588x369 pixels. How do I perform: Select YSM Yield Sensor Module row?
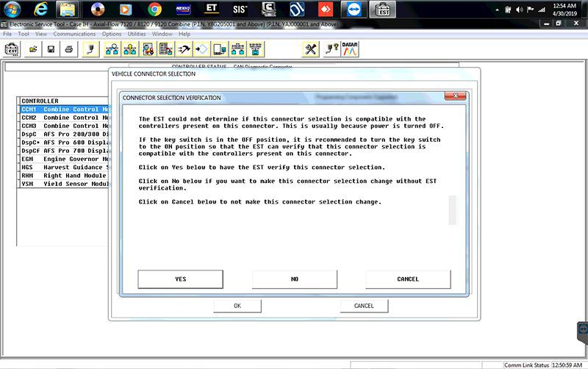[64, 184]
